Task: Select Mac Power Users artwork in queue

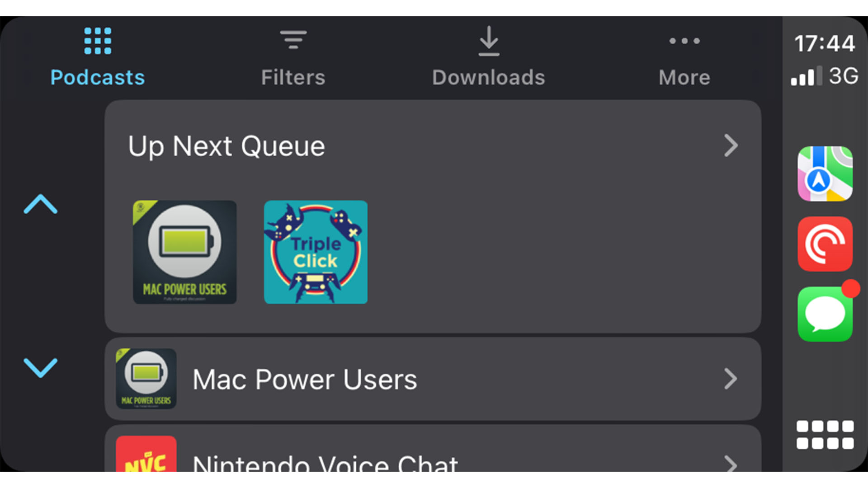Action: tap(184, 252)
